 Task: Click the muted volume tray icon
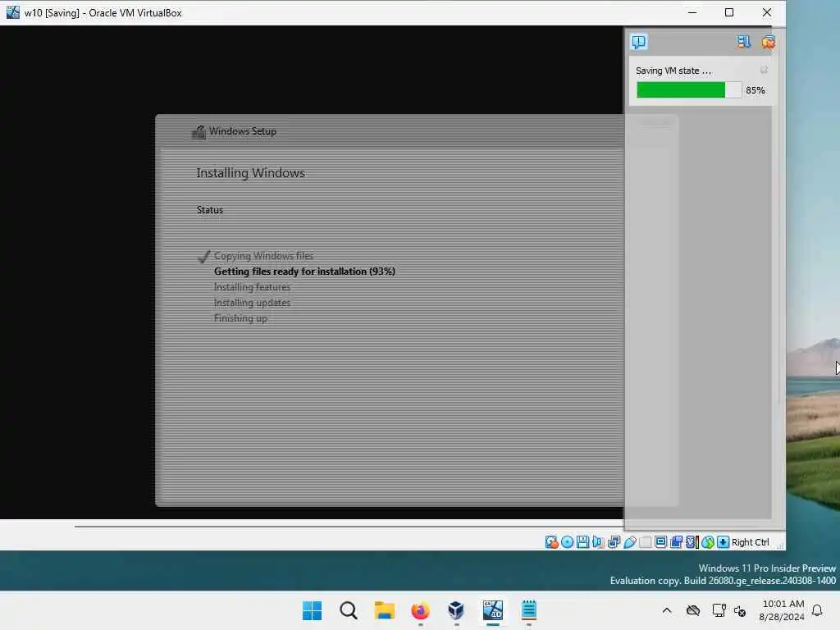pyautogui.click(x=740, y=610)
